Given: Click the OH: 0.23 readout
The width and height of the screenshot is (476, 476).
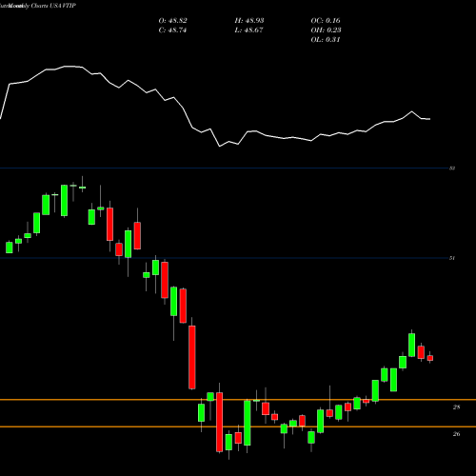Looking at the screenshot, I should [x=326, y=30].
